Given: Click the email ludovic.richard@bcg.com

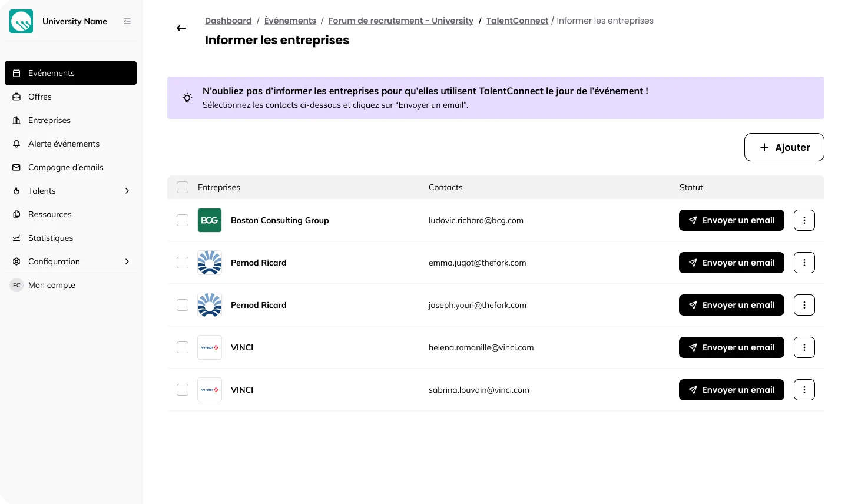Looking at the screenshot, I should 476,220.
